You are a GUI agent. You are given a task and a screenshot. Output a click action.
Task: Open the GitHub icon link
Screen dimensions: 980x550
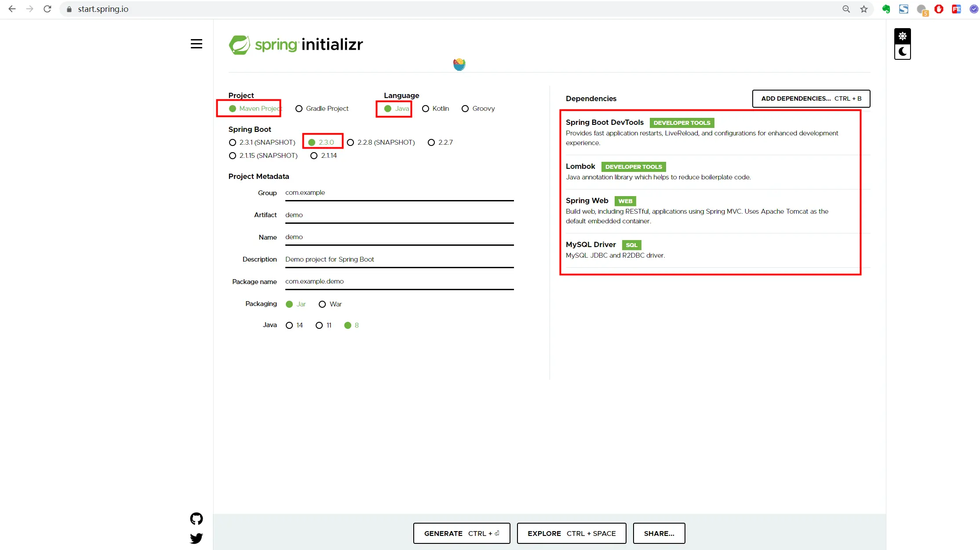click(x=197, y=519)
